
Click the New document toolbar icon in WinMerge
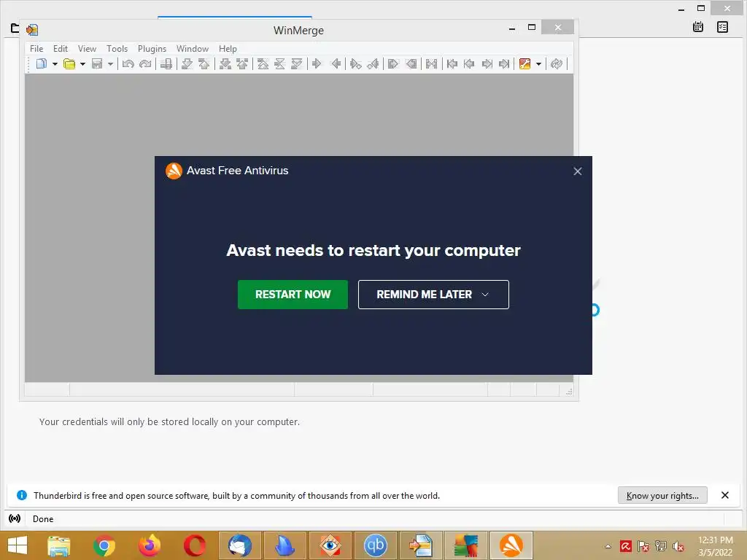click(42, 63)
